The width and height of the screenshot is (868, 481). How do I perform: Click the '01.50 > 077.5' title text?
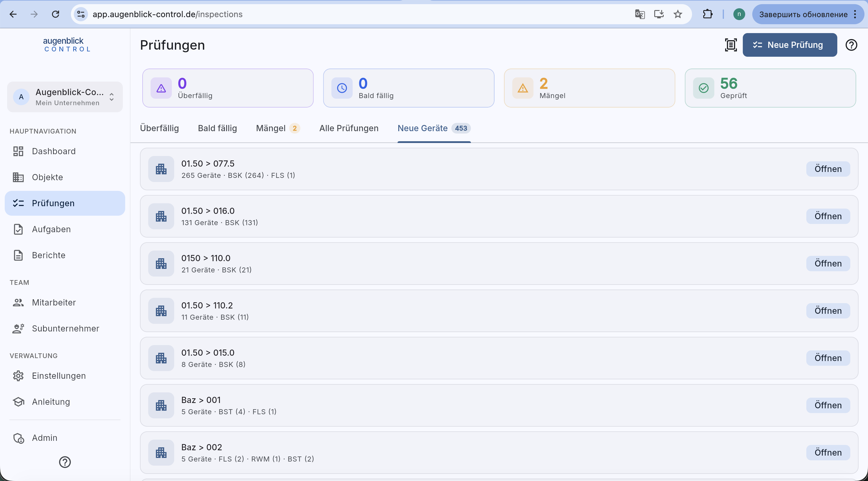tap(208, 164)
